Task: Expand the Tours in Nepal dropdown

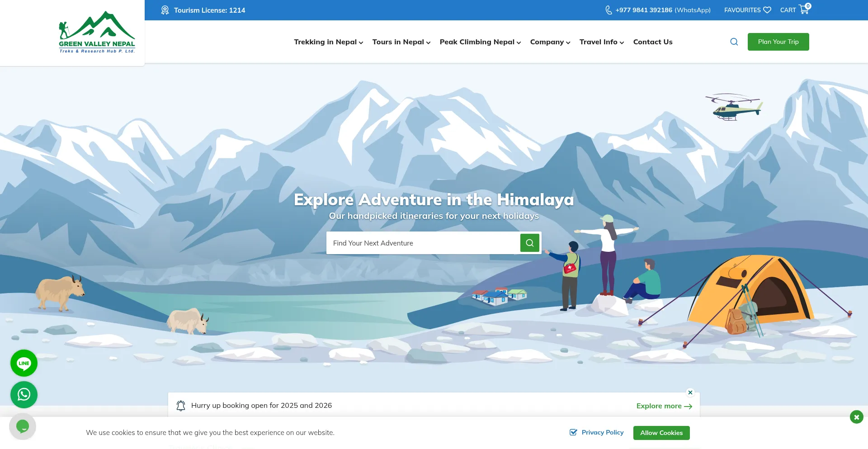Action: pos(401,42)
